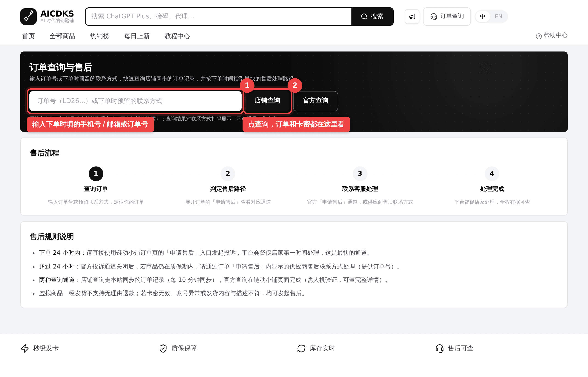This screenshot has height=377, width=588.
Task: Click the 订单查询 header button
Action: pyautogui.click(x=447, y=17)
